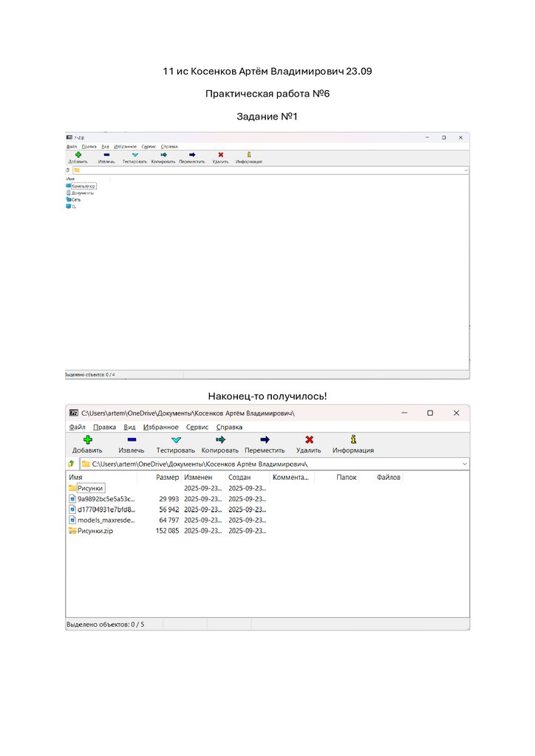
Task: Select the Рисунки folder icon in the file list
Action: (x=72, y=489)
